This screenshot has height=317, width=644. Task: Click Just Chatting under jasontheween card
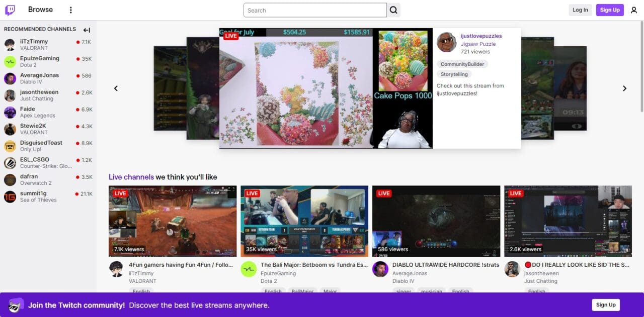coord(540,281)
